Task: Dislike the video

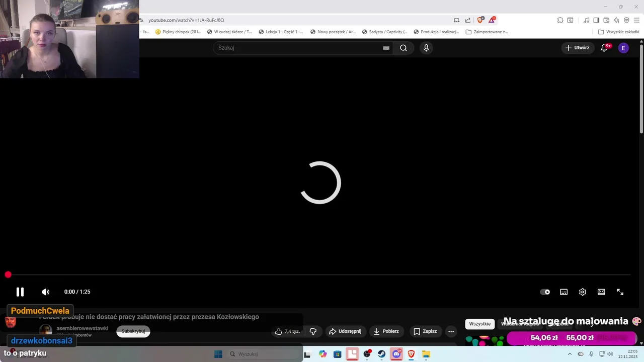Action: coord(313,331)
